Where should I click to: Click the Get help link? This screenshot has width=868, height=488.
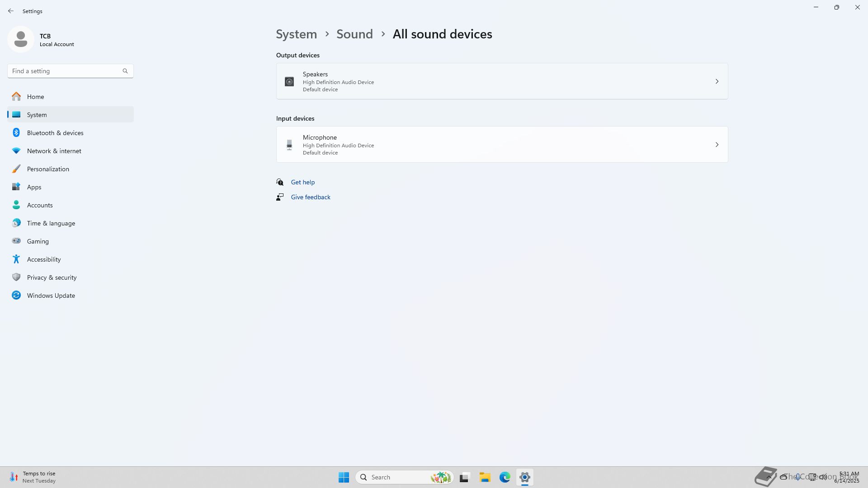[x=302, y=182]
